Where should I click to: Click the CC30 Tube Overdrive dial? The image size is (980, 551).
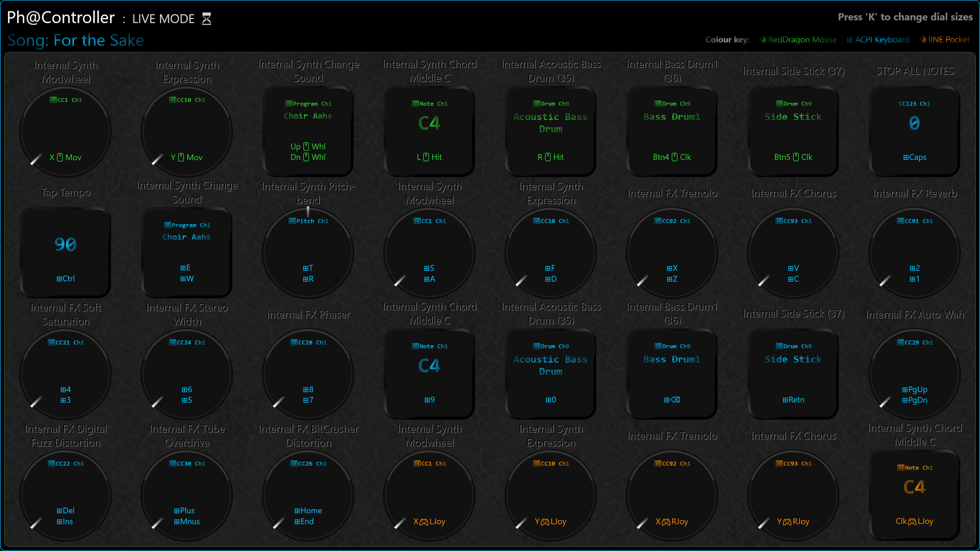pos(187,496)
